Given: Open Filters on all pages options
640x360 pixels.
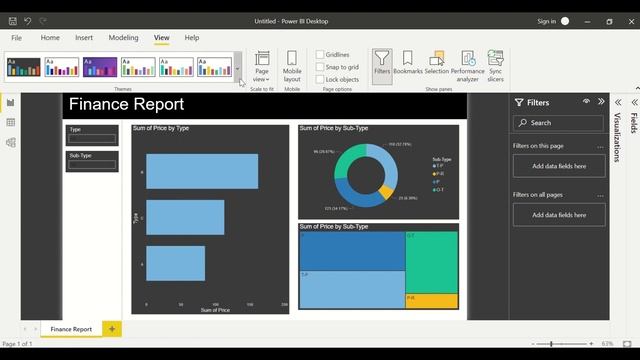Looking at the screenshot, I should point(600,196).
